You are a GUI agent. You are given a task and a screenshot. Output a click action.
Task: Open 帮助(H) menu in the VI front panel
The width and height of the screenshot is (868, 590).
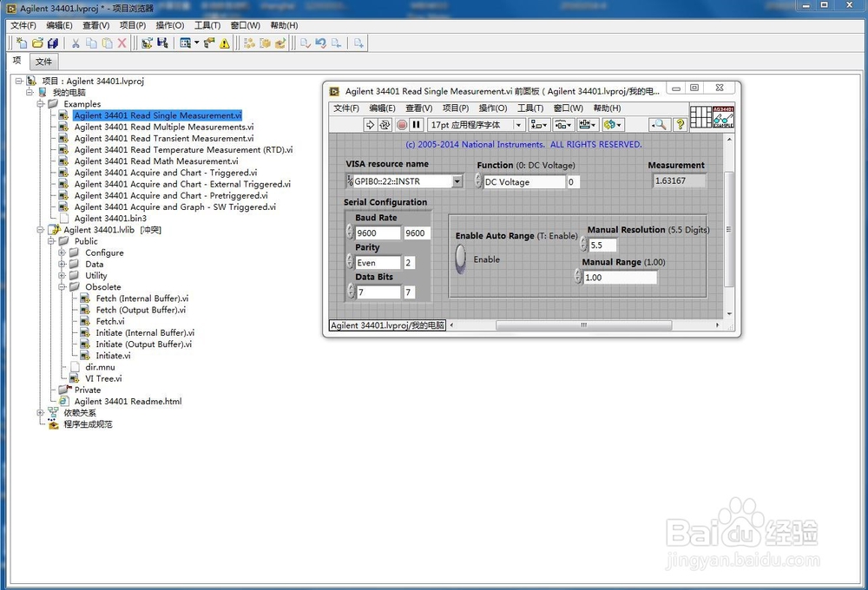[x=608, y=108]
